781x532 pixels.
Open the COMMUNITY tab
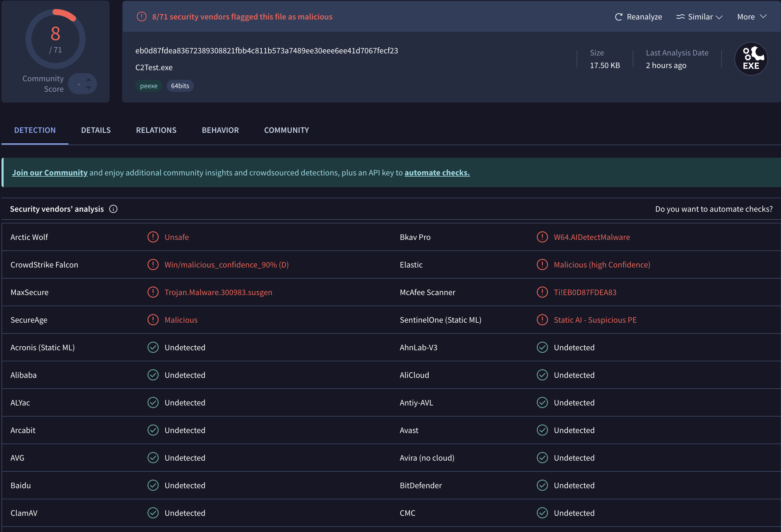[x=286, y=130]
